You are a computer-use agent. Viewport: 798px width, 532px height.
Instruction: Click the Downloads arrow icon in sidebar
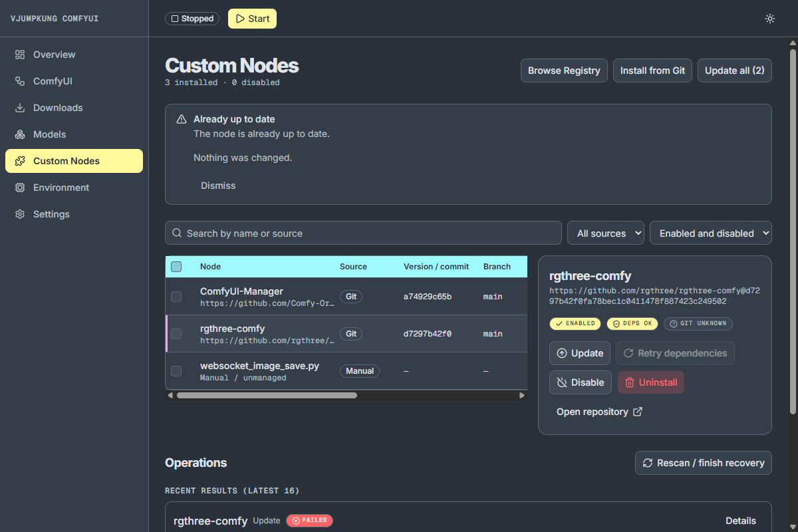click(x=20, y=108)
